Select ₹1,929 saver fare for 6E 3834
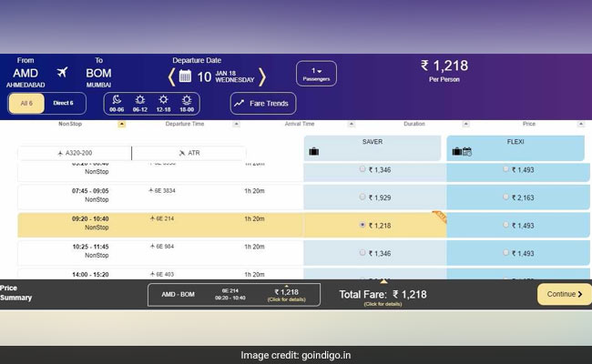 click(362, 197)
